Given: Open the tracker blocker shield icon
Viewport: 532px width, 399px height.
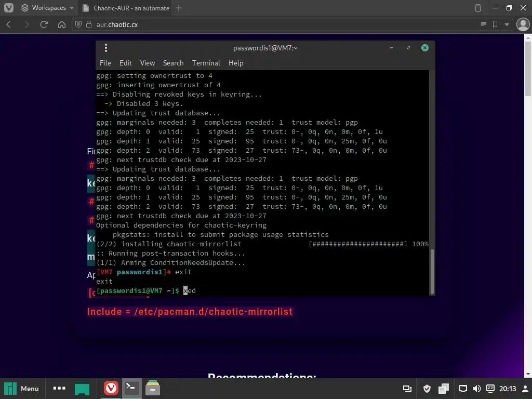Looking at the screenshot, I should [78, 24].
